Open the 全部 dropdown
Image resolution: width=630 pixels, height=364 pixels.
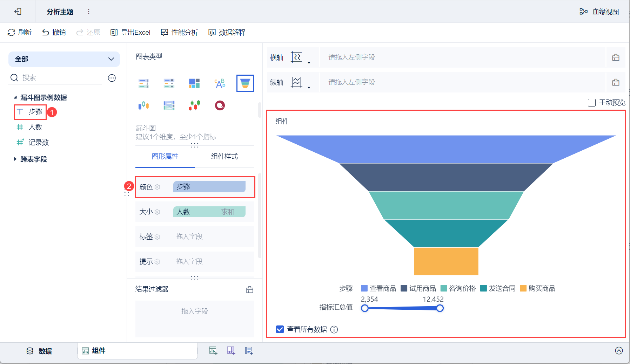pyautogui.click(x=64, y=59)
